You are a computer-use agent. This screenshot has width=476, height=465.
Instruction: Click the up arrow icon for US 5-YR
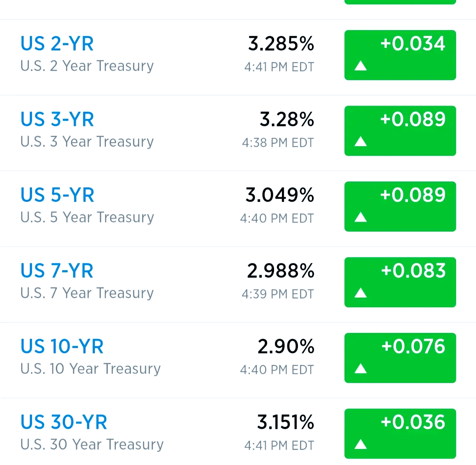click(360, 217)
